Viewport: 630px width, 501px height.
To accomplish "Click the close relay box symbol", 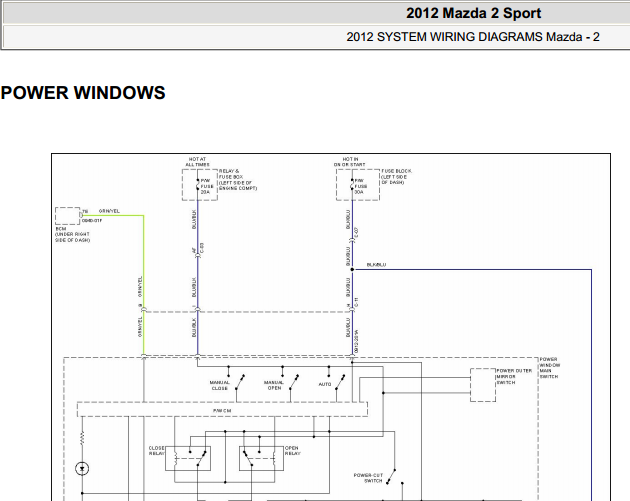I will pos(188,458).
